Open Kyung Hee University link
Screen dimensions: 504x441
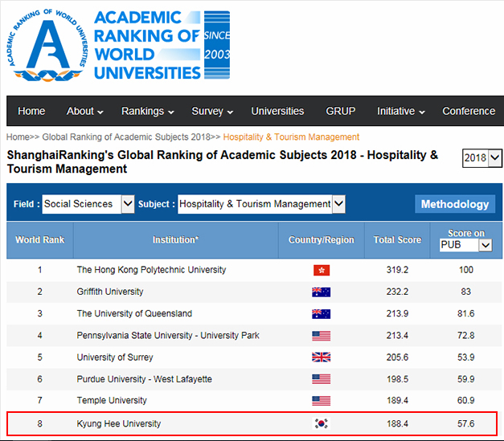point(119,423)
